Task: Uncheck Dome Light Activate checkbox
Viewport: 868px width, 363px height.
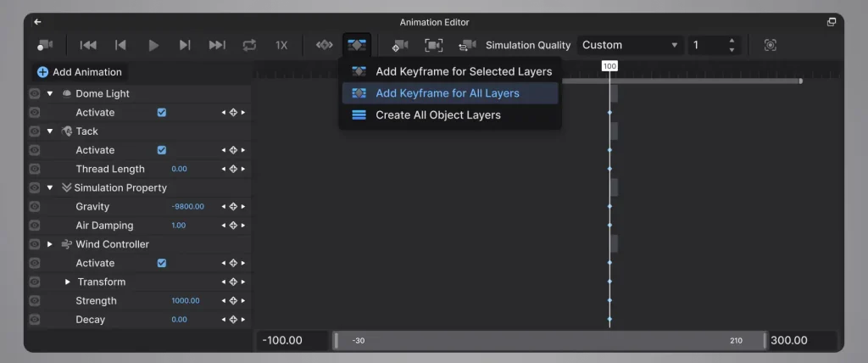Action: point(162,113)
